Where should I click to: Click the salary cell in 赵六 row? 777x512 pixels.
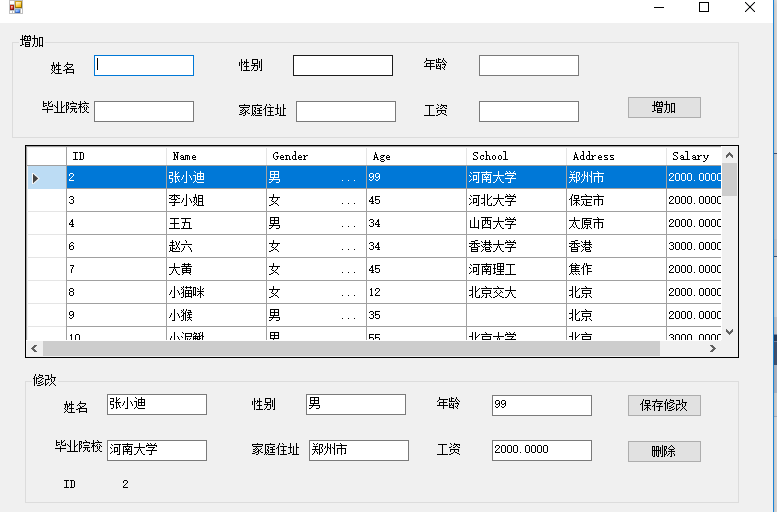click(694, 246)
